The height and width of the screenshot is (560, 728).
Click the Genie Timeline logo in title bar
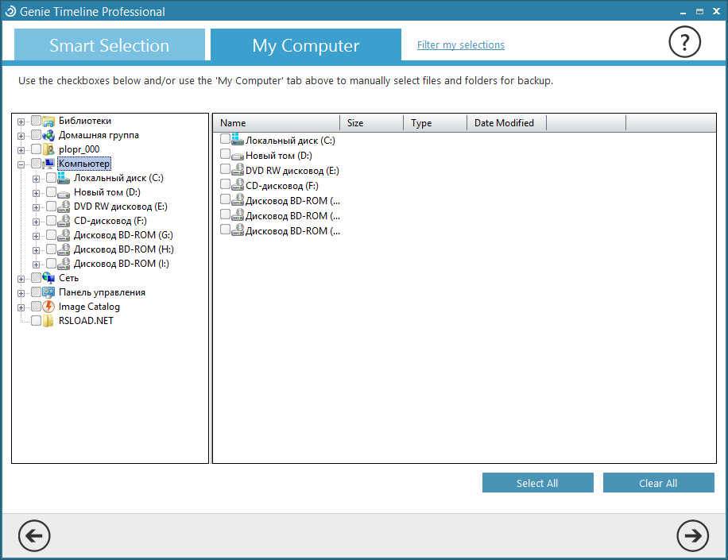point(10,11)
